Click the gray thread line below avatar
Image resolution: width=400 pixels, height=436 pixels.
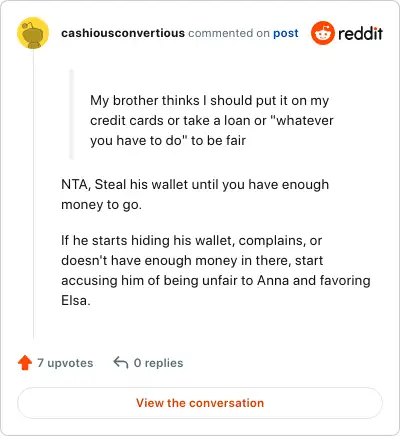point(33,194)
